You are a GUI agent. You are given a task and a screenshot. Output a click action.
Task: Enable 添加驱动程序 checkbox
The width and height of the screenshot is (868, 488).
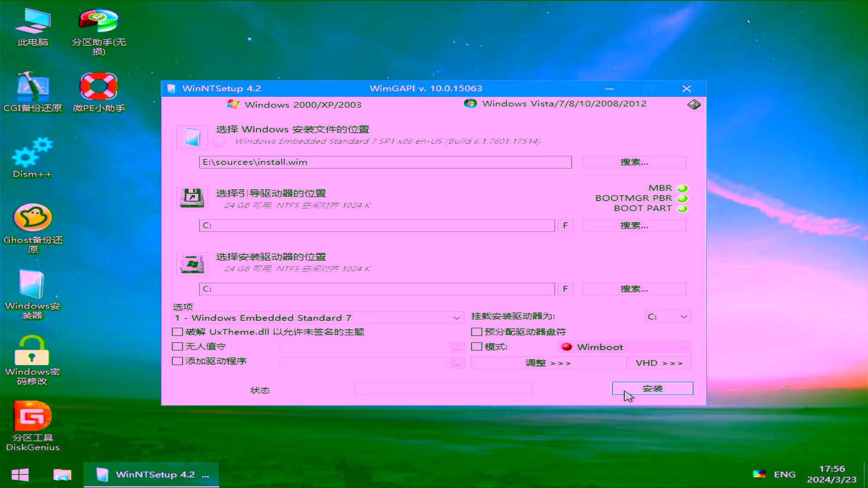pos(177,361)
